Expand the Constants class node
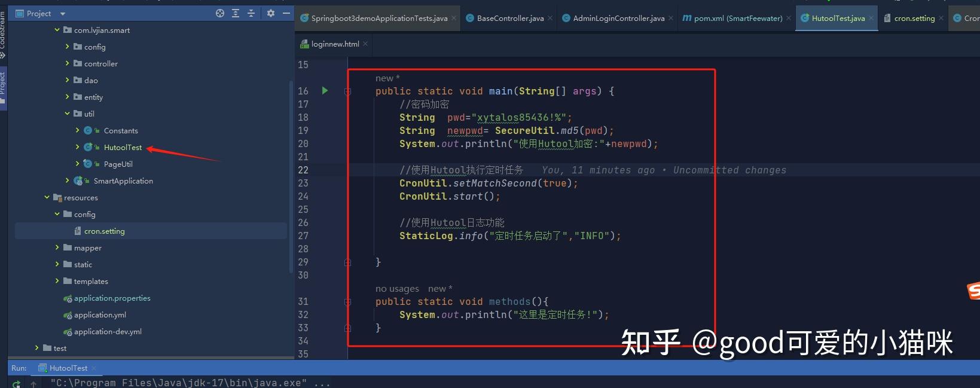This screenshot has height=388, width=980. 77,130
